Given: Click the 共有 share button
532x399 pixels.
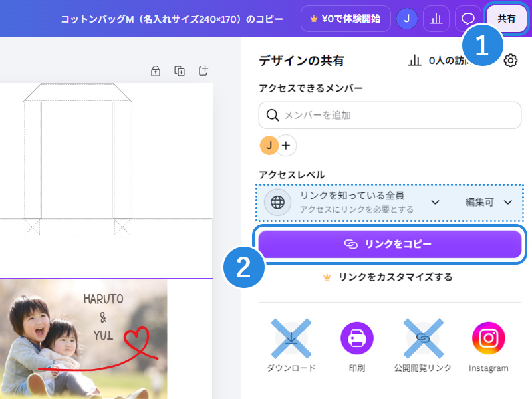Looking at the screenshot, I should click(506, 19).
